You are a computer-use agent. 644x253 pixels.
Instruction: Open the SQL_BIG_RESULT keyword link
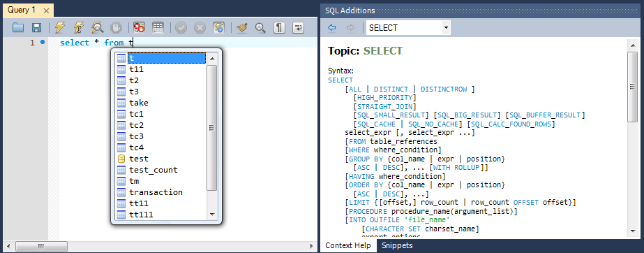pyautogui.click(x=467, y=115)
